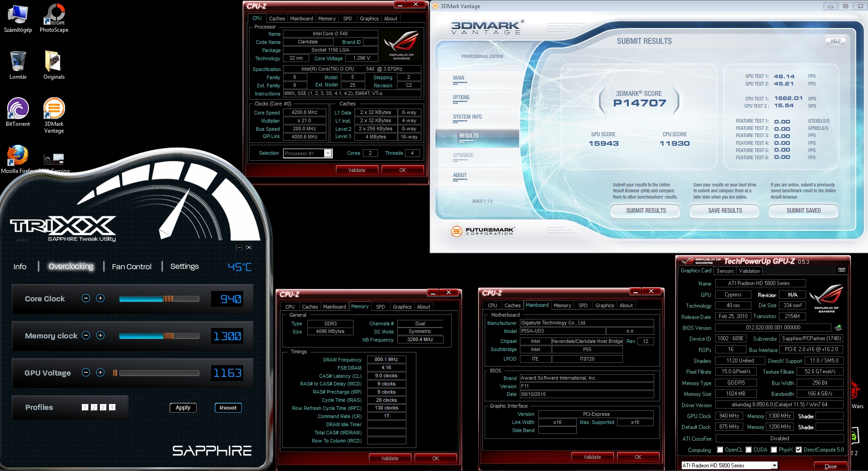
Task: Switch to the Sensors tab in GPU-Z
Action: (x=725, y=271)
